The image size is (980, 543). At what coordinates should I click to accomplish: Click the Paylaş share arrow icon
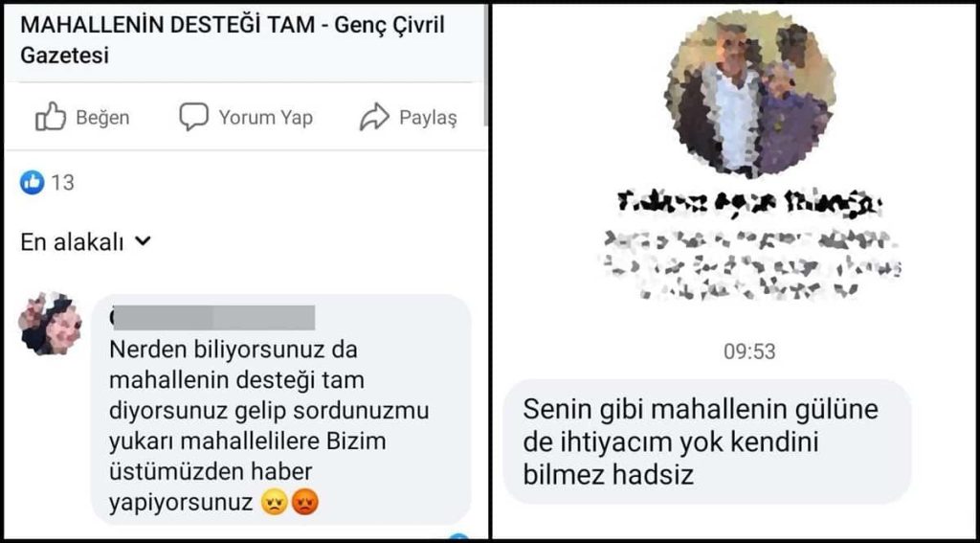click(x=374, y=118)
